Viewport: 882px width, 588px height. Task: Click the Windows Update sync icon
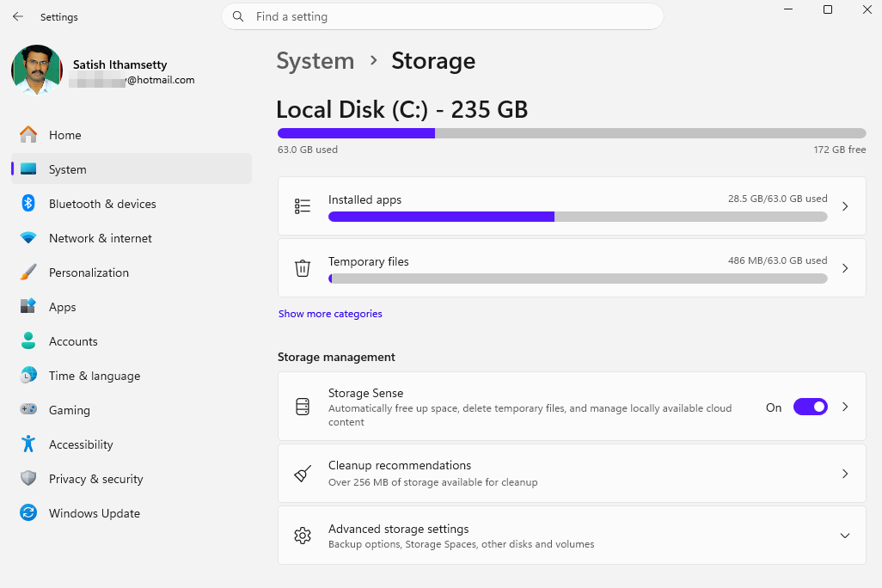coord(28,512)
